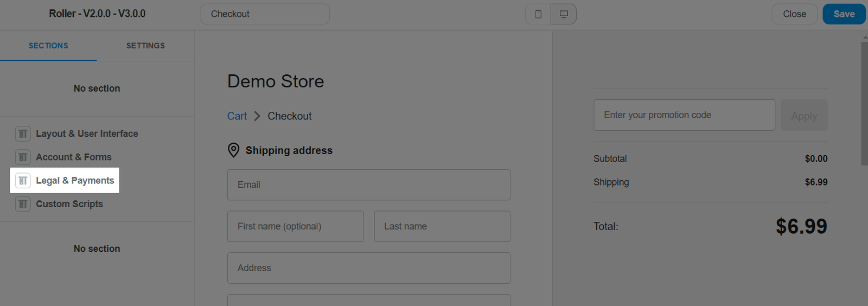The height and width of the screenshot is (306, 868).
Task: Click the breadcrumb chevron after Cart
Action: (257, 116)
